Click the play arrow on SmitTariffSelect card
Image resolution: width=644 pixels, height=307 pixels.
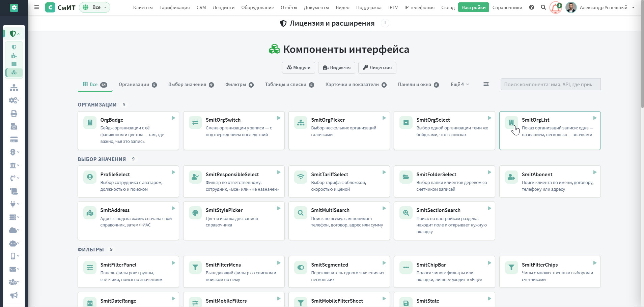tap(384, 172)
